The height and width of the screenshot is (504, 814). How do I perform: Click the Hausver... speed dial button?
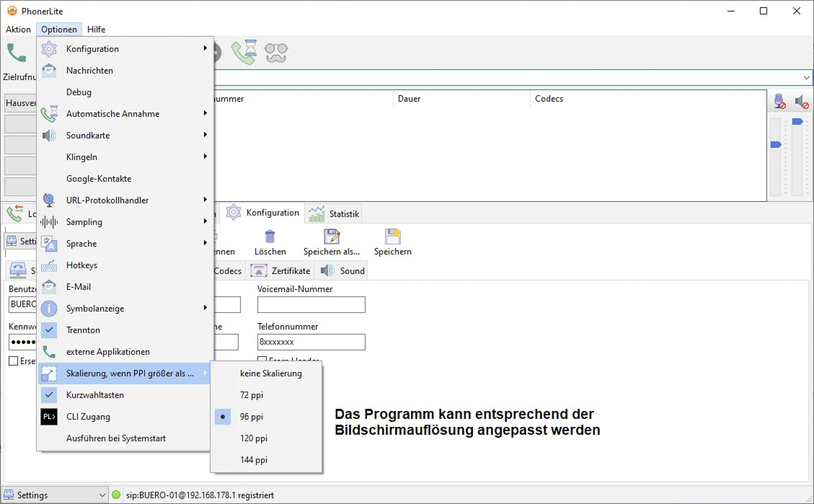pyautogui.click(x=20, y=103)
